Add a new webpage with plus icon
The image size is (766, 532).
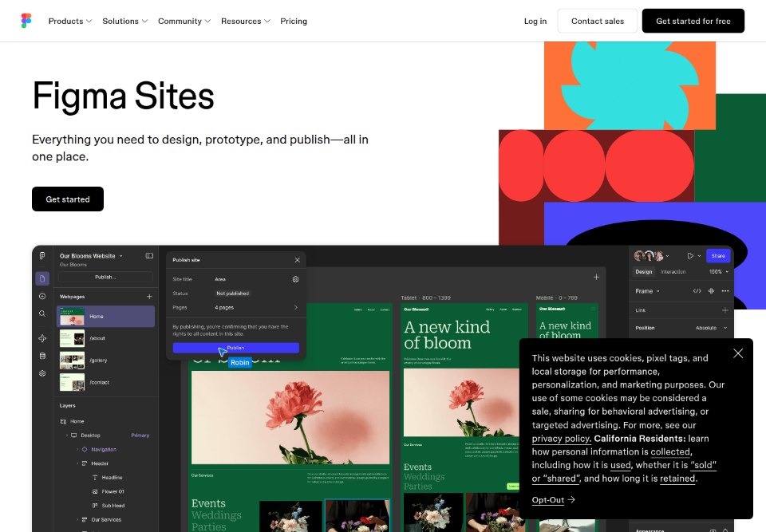click(149, 297)
